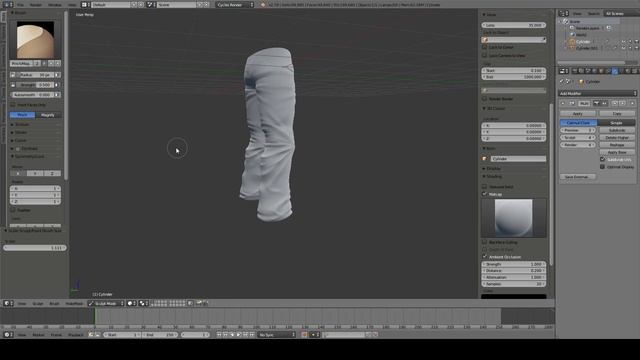
Task: Open the No Sync dropdown
Action: pos(276,335)
